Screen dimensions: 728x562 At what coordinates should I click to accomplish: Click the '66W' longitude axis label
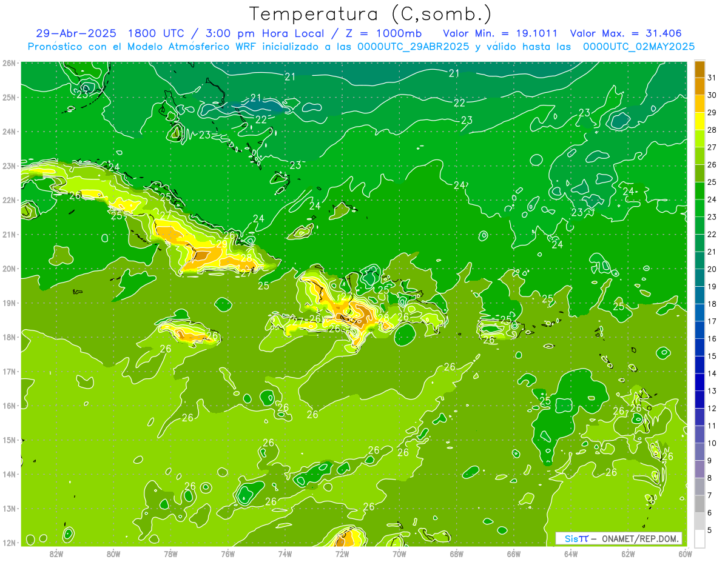pos(514,554)
